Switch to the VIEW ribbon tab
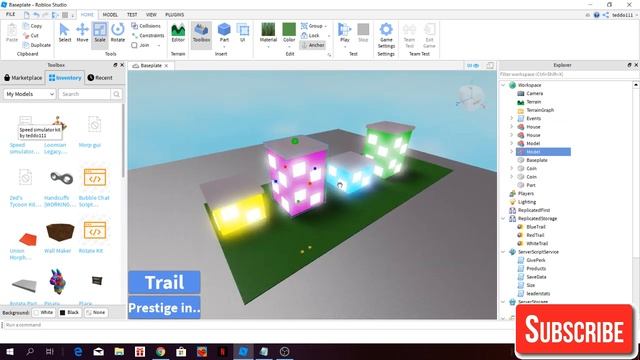The height and width of the screenshot is (360, 640). click(151, 15)
